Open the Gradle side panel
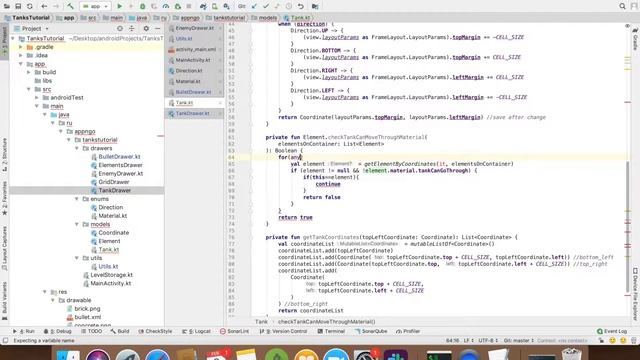 pos(635,40)
